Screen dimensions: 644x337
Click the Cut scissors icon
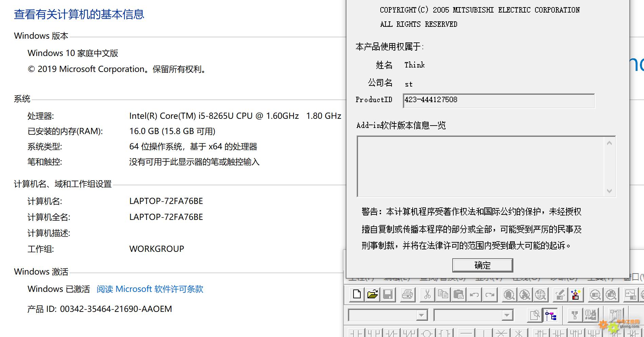point(427,294)
